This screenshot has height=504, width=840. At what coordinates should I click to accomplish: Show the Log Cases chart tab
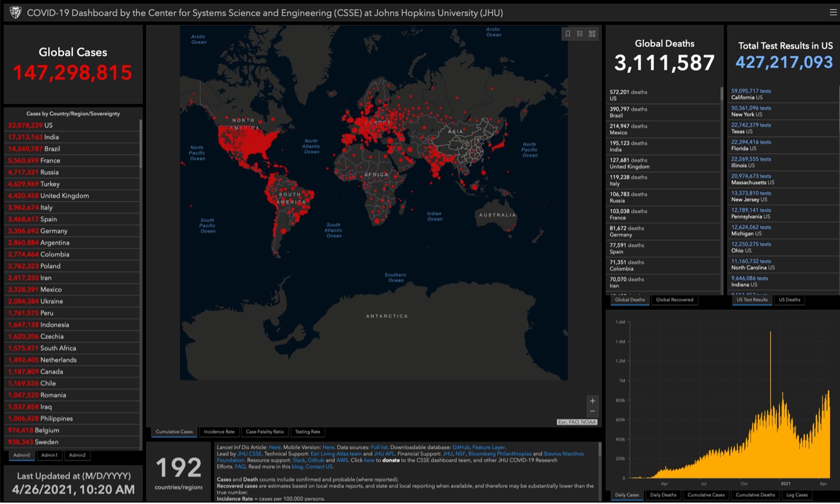[797, 495]
